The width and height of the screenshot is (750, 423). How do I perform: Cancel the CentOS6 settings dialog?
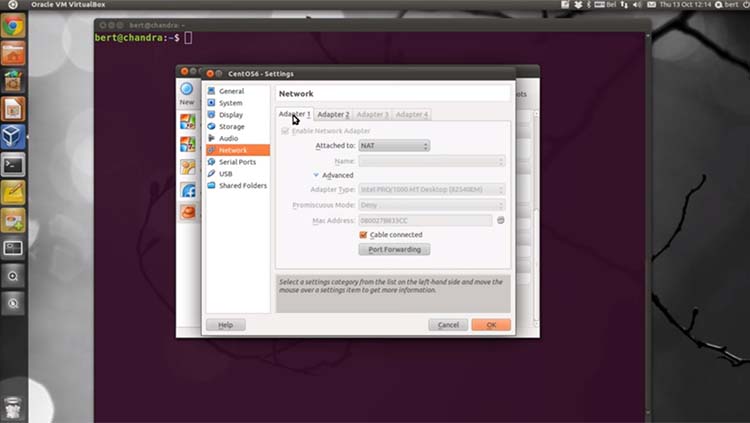(x=448, y=325)
